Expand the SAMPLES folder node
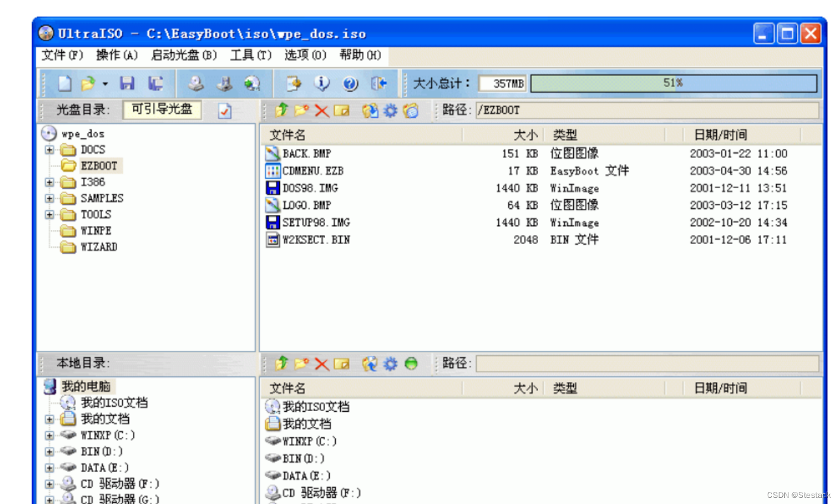 [50, 199]
